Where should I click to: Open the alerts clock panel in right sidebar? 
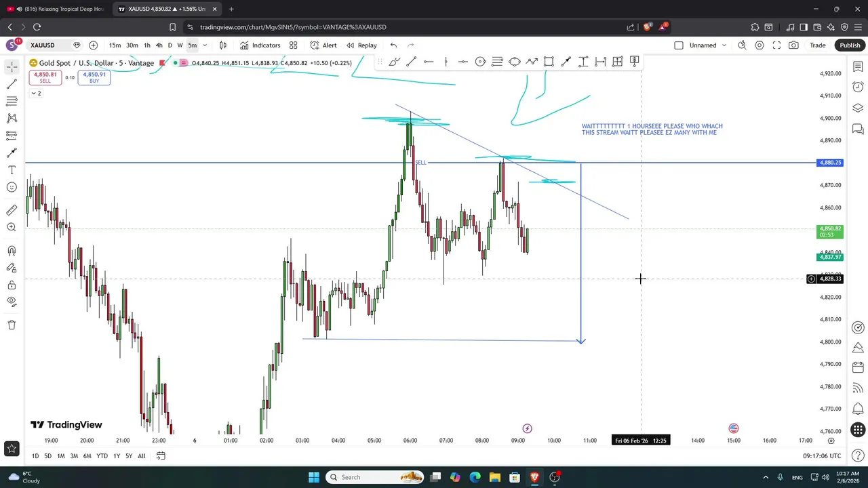click(858, 87)
